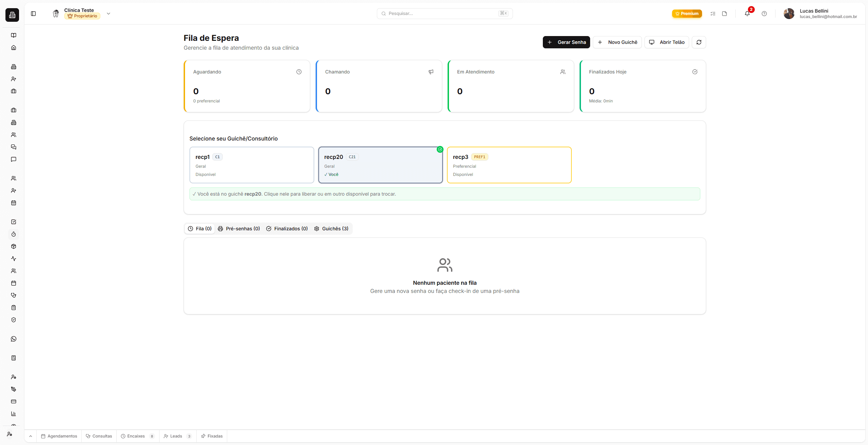The image size is (868, 445).
Task: Open the credit card billing icon
Action: [14, 401]
